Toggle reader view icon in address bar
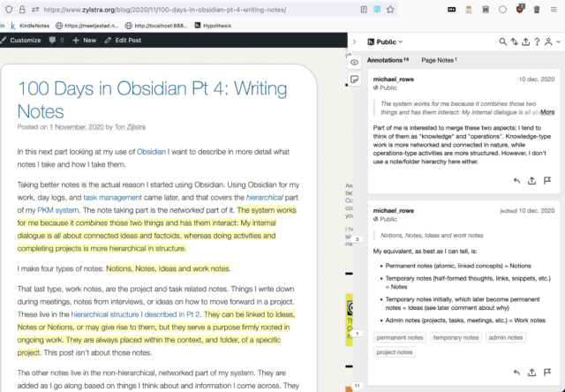 [x=364, y=10]
